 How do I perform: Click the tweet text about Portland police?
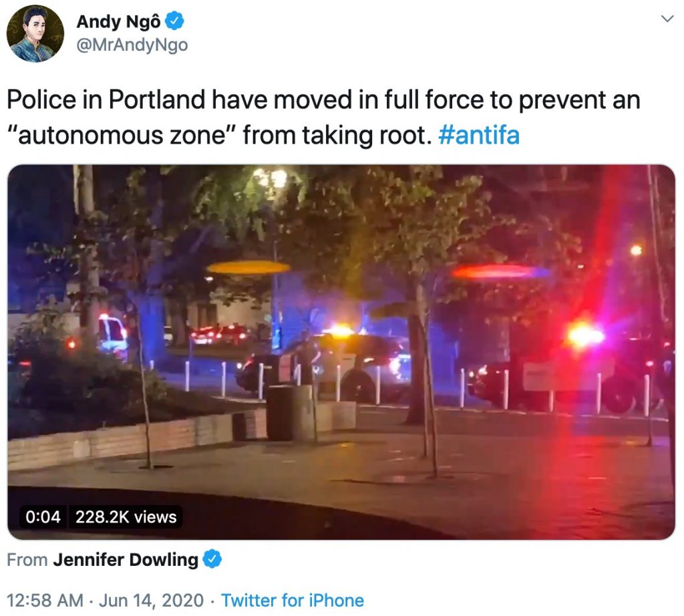pyautogui.click(x=324, y=117)
